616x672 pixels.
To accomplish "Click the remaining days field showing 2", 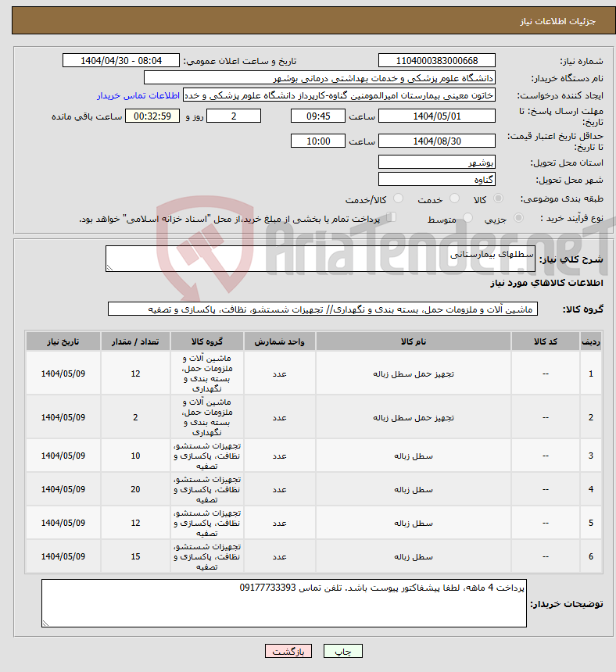I will point(234,116).
